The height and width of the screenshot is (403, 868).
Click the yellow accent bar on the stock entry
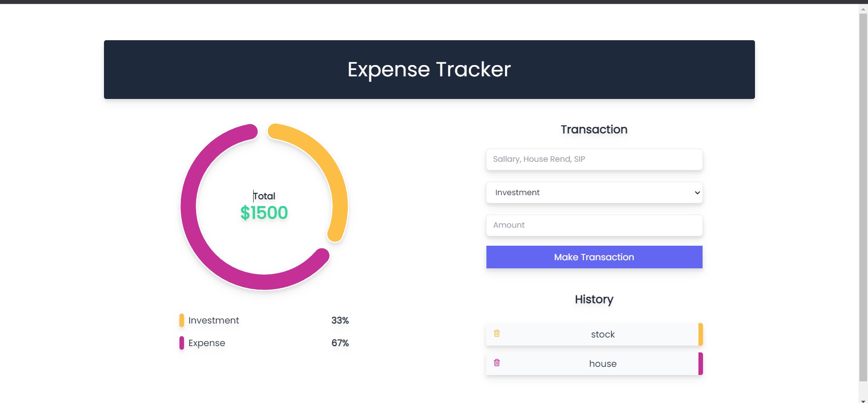(x=701, y=334)
